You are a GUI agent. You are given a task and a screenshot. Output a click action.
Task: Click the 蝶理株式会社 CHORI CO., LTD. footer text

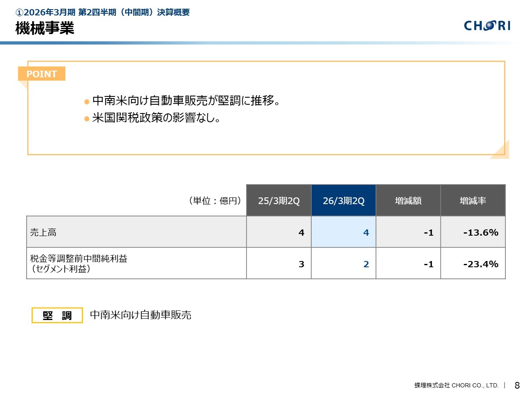[456, 385]
